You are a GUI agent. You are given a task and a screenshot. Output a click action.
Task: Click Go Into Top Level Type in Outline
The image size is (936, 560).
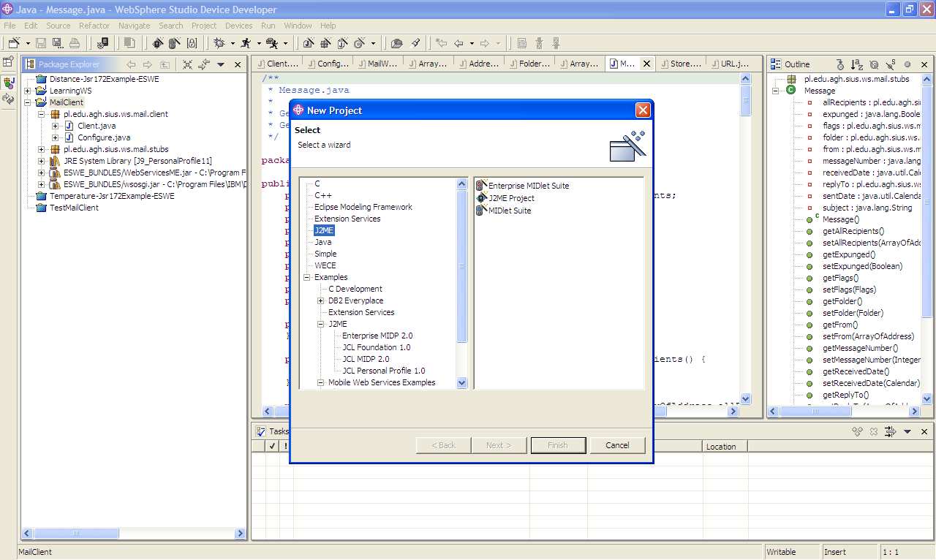tap(839, 64)
